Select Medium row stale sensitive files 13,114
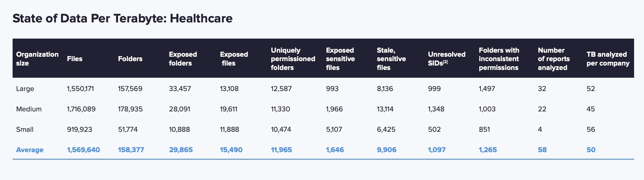The height and width of the screenshot is (180, 644). (x=385, y=109)
